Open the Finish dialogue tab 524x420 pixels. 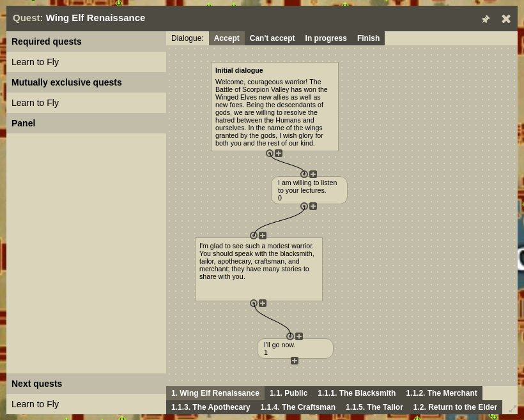pos(368,38)
